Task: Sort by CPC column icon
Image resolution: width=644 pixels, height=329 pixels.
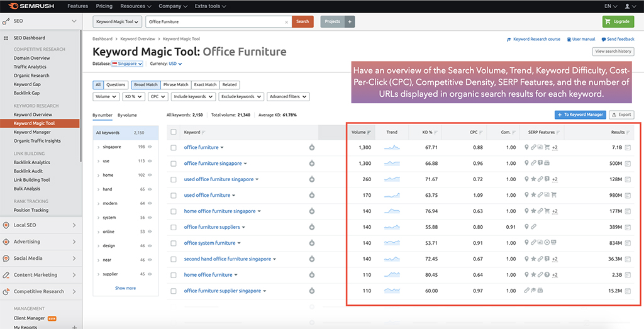Action: [481, 132]
